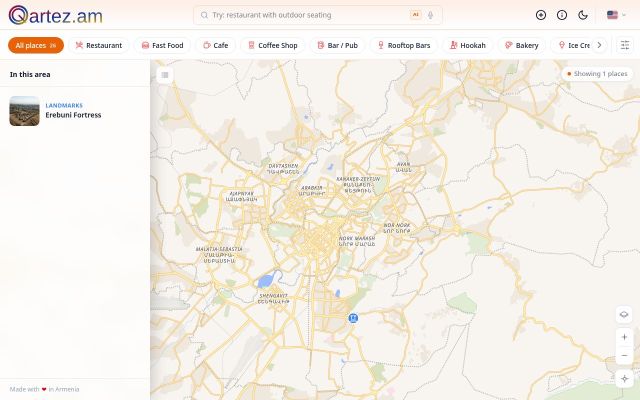Open the info icon in header

pyautogui.click(x=562, y=15)
